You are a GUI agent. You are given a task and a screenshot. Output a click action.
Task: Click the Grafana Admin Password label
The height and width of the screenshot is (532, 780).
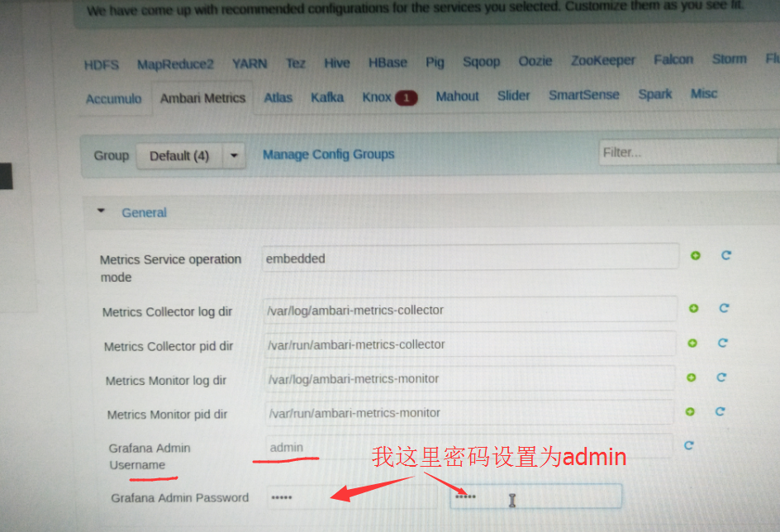pyautogui.click(x=179, y=497)
